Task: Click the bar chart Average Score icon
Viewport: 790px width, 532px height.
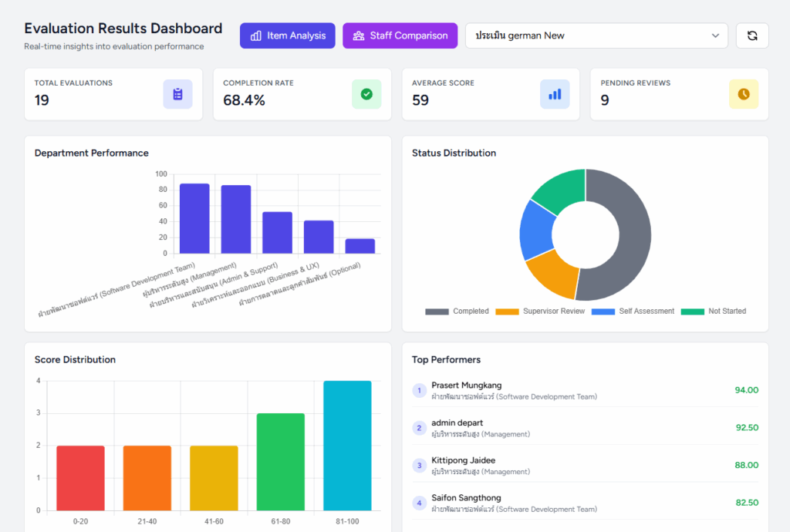Action: (555, 94)
